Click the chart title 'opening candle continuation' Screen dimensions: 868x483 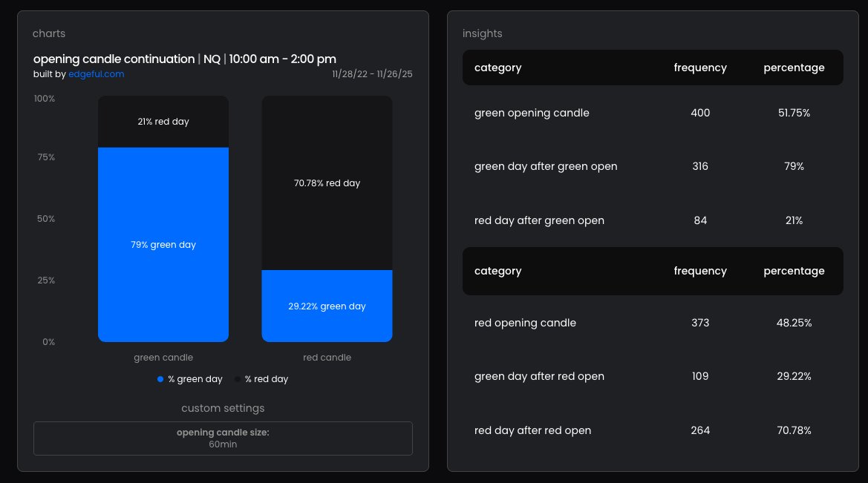pyautogui.click(x=114, y=59)
